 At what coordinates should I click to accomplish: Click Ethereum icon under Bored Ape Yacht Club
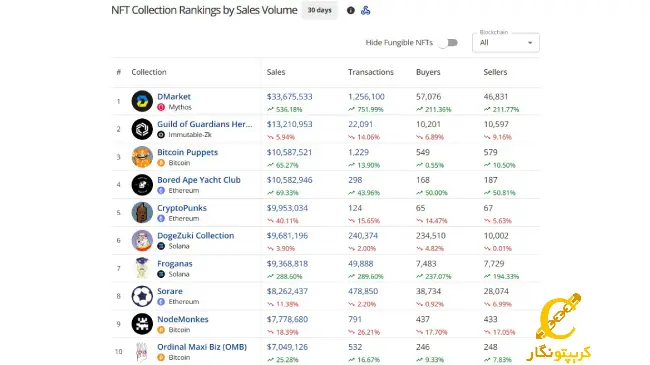tap(161, 191)
